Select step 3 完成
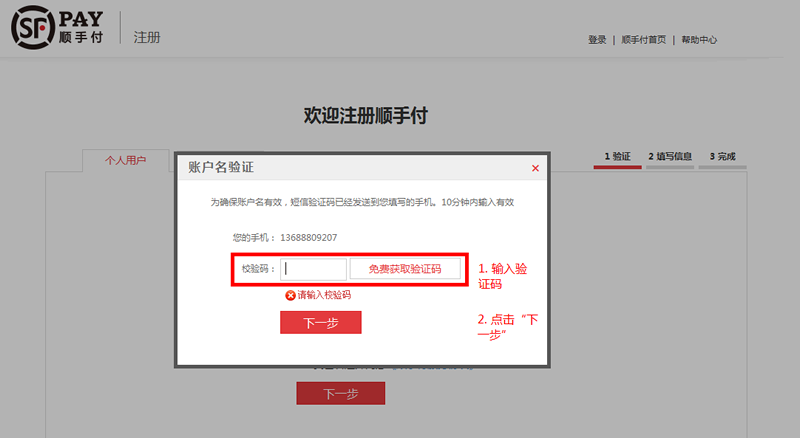The width and height of the screenshot is (800, 438). point(722,157)
